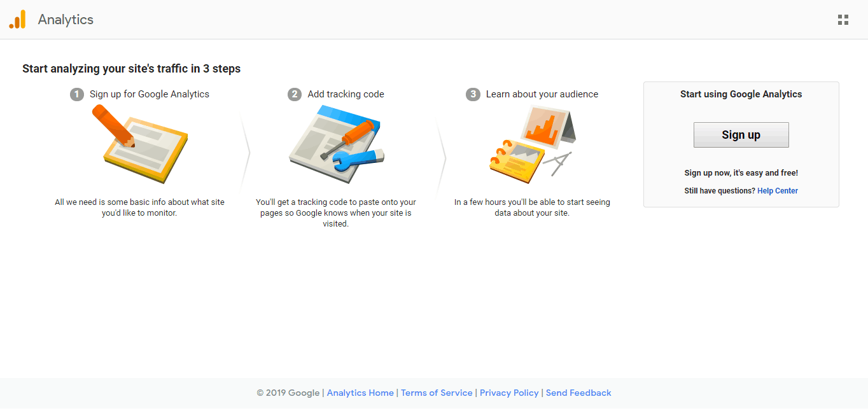The width and height of the screenshot is (868, 420).
Task: Open the Google apps grid icon
Action: tap(843, 20)
